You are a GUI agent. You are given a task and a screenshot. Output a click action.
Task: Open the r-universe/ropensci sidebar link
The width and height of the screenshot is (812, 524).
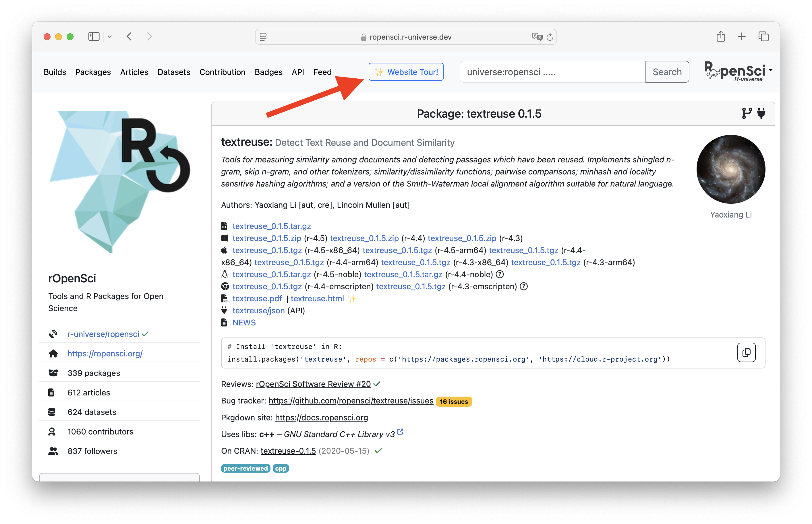103,334
